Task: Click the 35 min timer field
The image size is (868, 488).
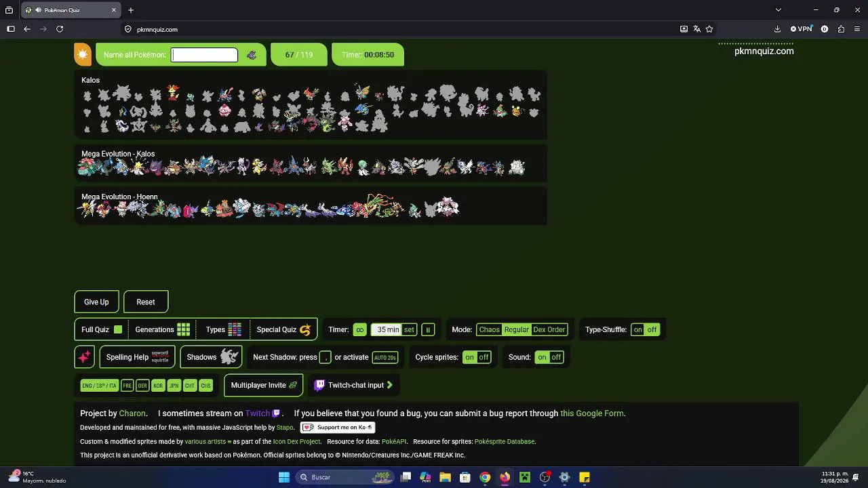Action: point(387,330)
